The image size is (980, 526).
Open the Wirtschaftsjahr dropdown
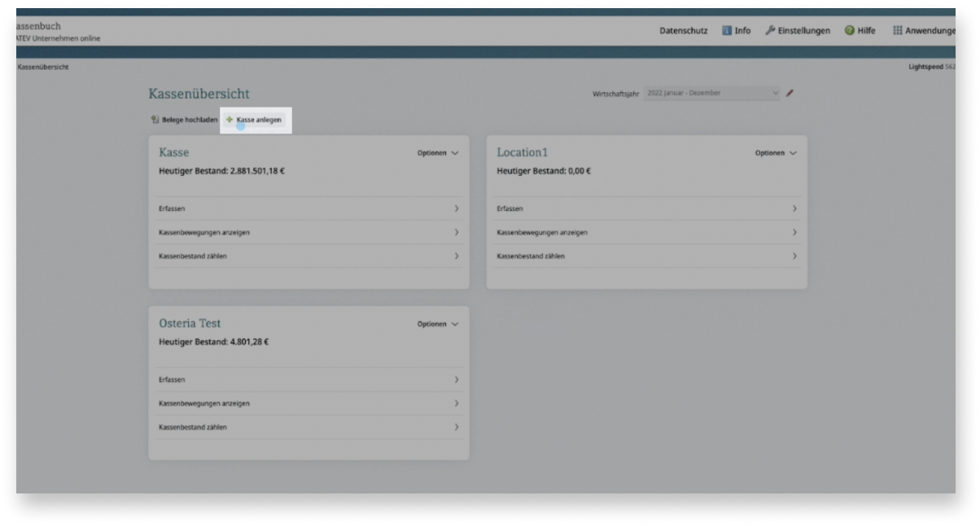click(712, 93)
